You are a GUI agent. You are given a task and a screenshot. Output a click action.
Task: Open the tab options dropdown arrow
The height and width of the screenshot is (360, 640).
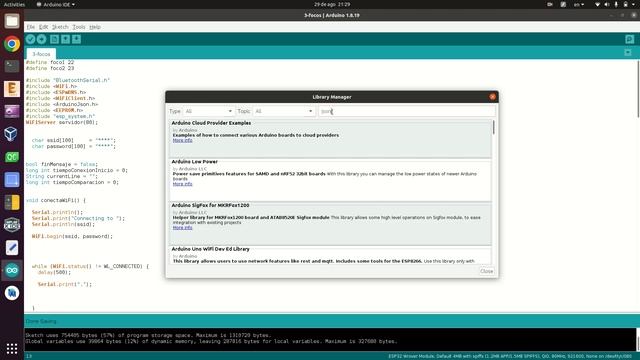coord(628,53)
